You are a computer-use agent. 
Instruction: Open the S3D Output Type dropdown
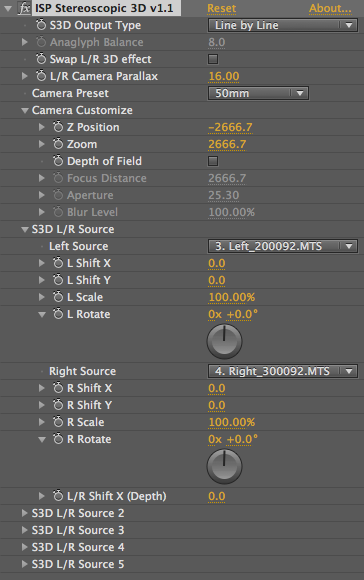[283, 25]
